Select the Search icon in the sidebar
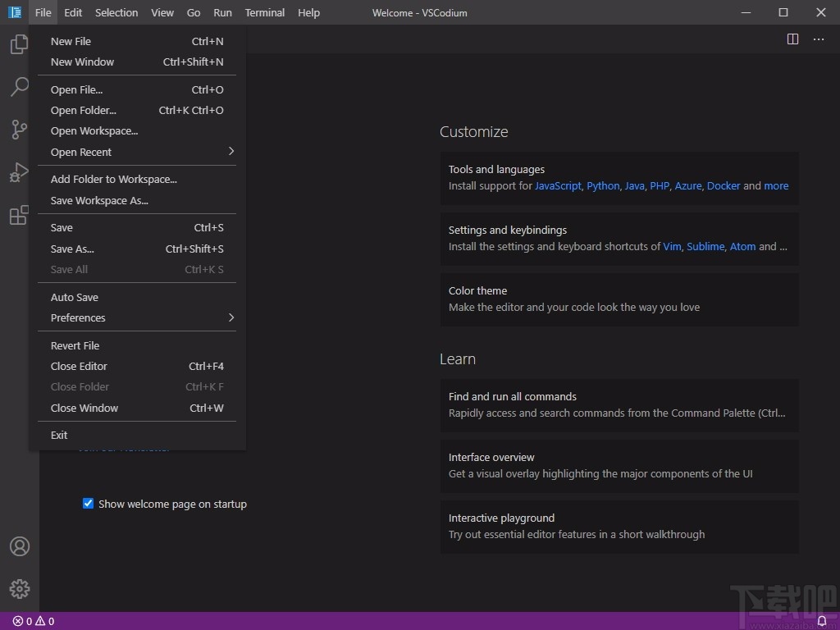Viewport: 840px width, 630px height. click(19, 87)
